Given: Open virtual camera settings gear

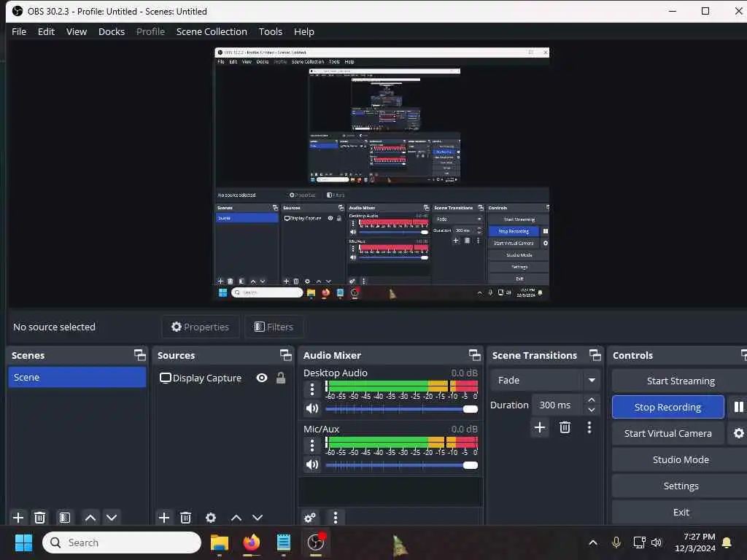Looking at the screenshot, I should point(738,433).
